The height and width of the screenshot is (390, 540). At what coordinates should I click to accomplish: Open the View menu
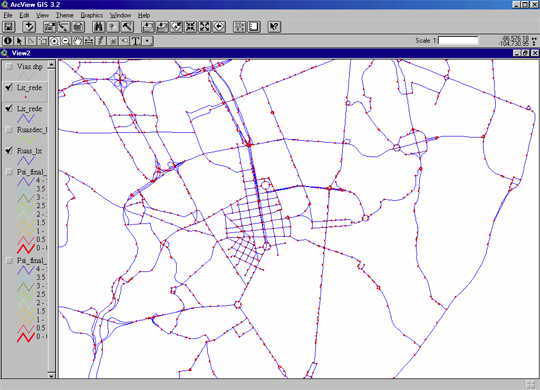tap(42, 15)
